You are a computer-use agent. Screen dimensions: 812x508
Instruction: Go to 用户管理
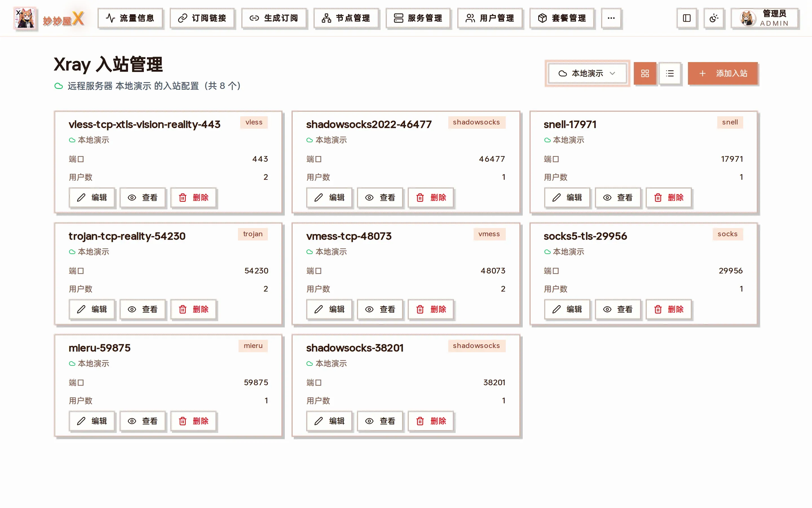(x=490, y=18)
